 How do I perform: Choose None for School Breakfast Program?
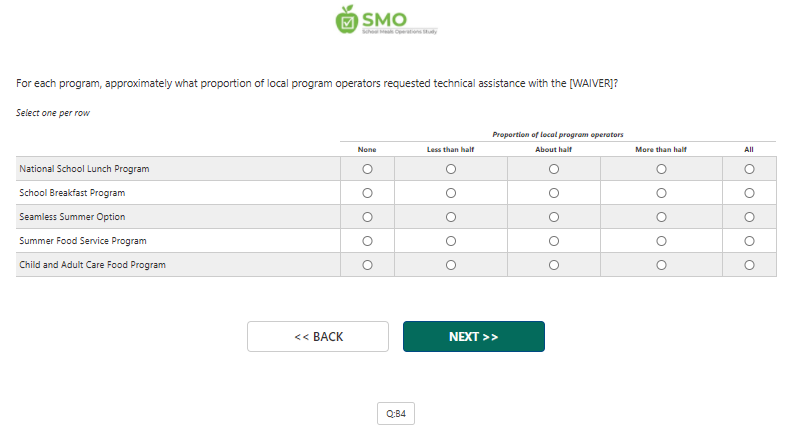(x=367, y=193)
